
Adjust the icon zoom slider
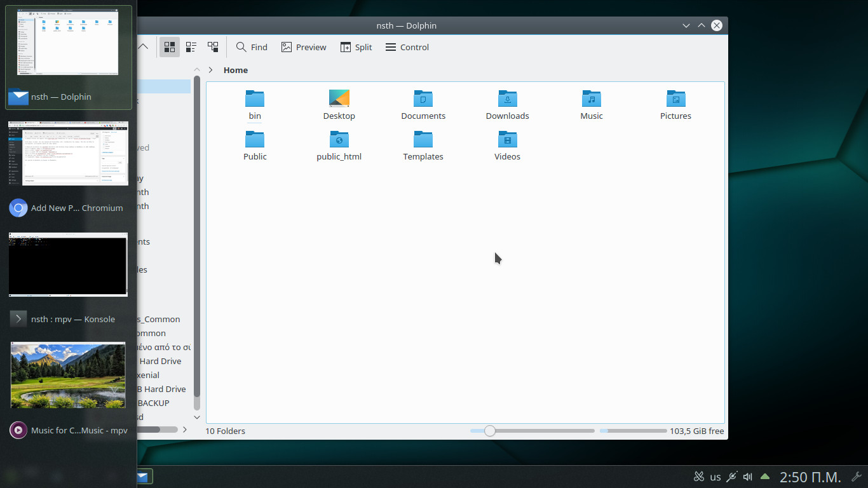point(489,431)
